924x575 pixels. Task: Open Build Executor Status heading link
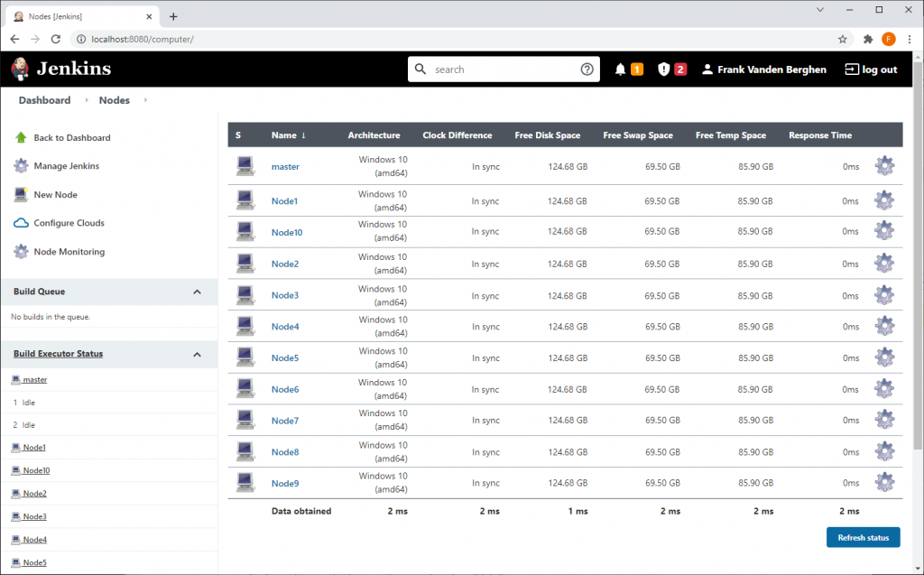[59, 354]
